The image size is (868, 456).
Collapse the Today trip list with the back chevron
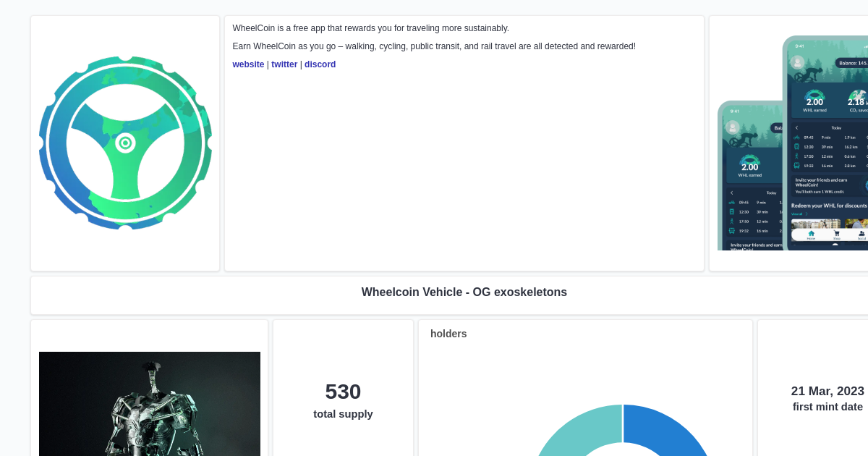coord(796,127)
